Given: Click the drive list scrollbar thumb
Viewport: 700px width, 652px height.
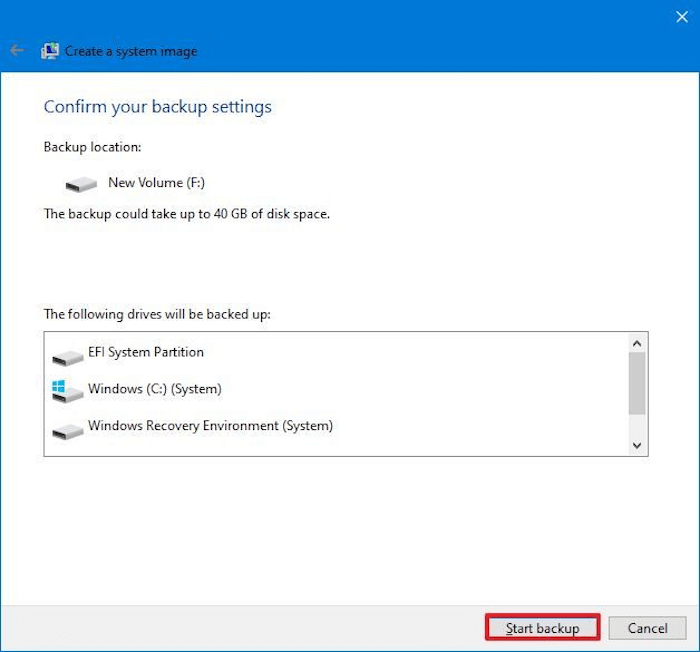Looking at the screenshot, I should (637, 382).
